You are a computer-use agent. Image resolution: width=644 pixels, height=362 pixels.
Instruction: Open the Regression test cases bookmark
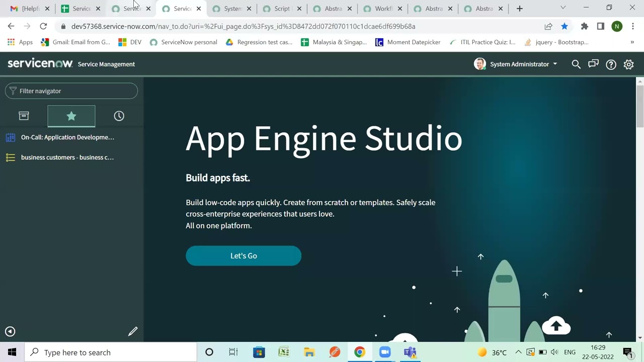pos(259,42)
